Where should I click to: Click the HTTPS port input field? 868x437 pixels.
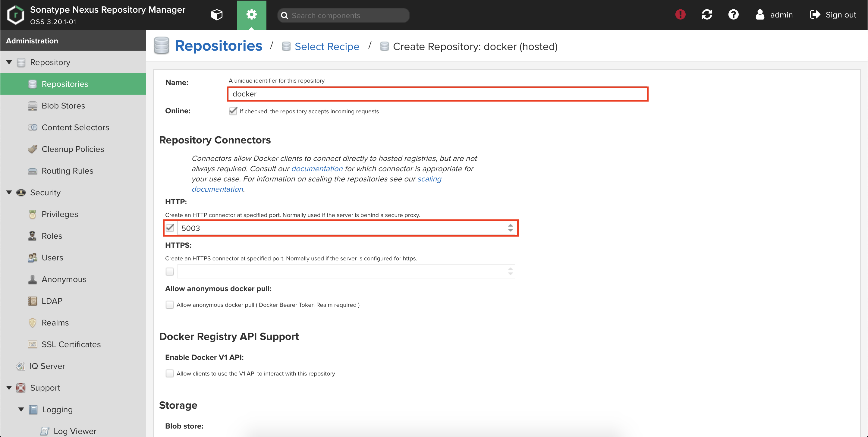click(342, 272)
